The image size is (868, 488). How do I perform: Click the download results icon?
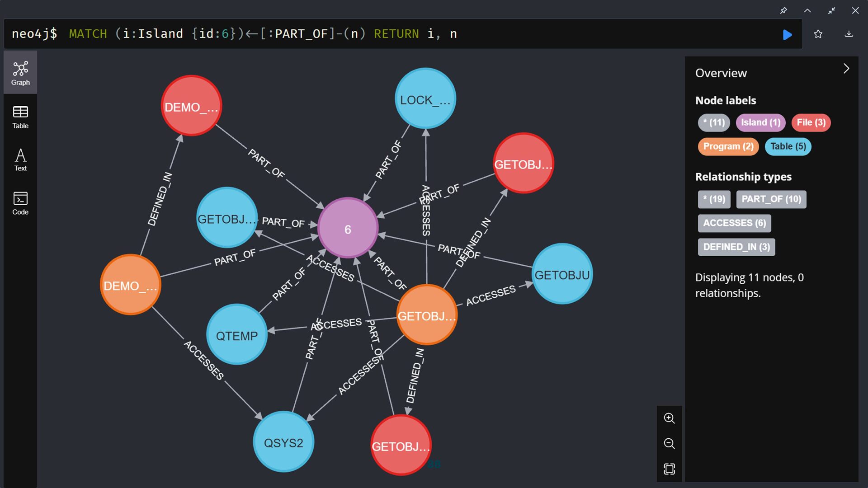tap(849, 34)
